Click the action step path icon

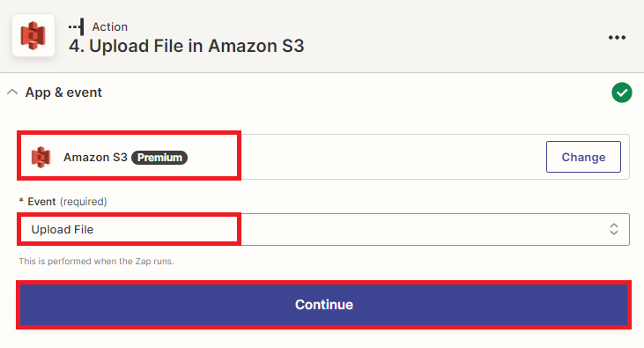pyautogui.click(x=77, y=26)
